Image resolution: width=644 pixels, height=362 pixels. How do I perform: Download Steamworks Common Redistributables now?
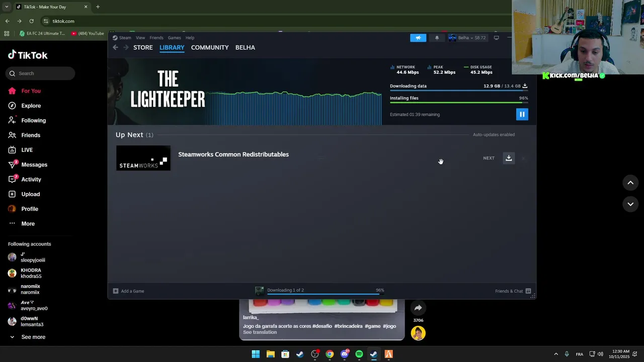pos(509,158)
